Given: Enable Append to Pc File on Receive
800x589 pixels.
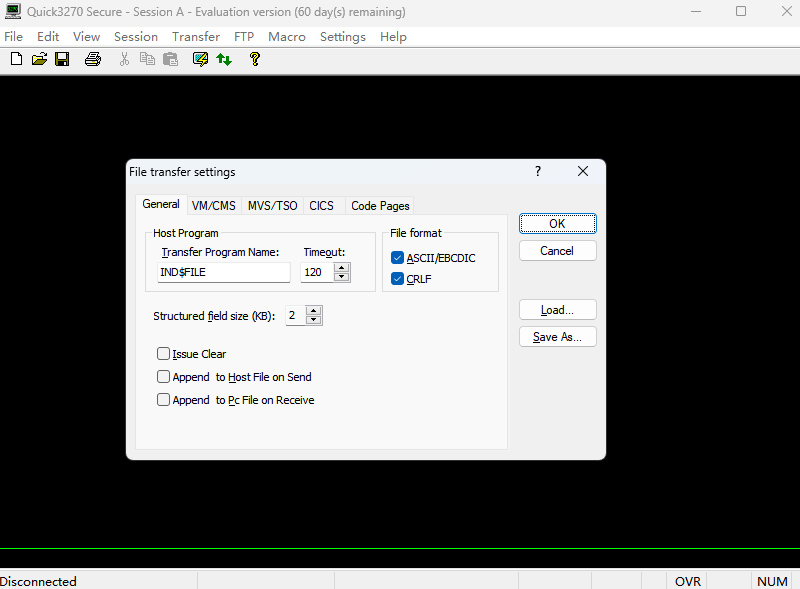Looking at the screenshot, I should [x=163, y=400].
